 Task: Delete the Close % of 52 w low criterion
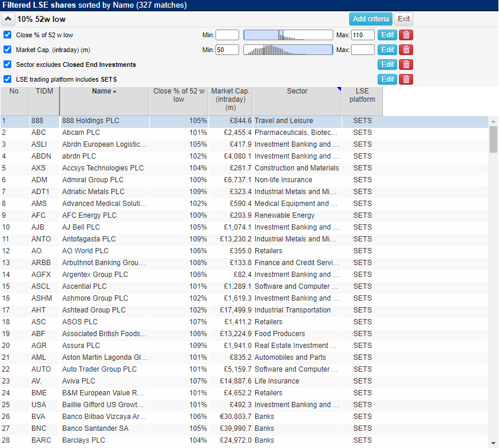(x=406, y=35)
